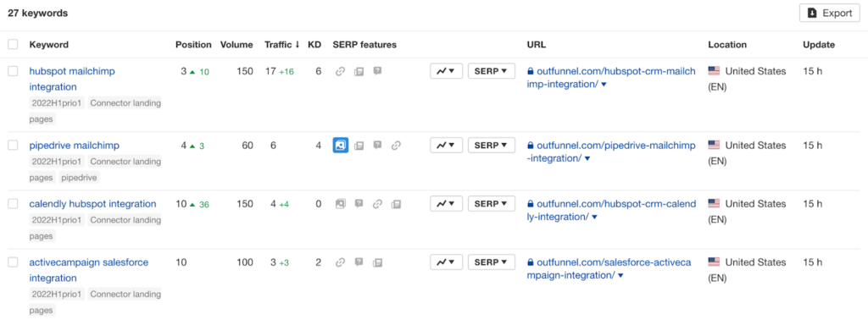Open position history chart dropdown for activecampaign salesforce

446,262
